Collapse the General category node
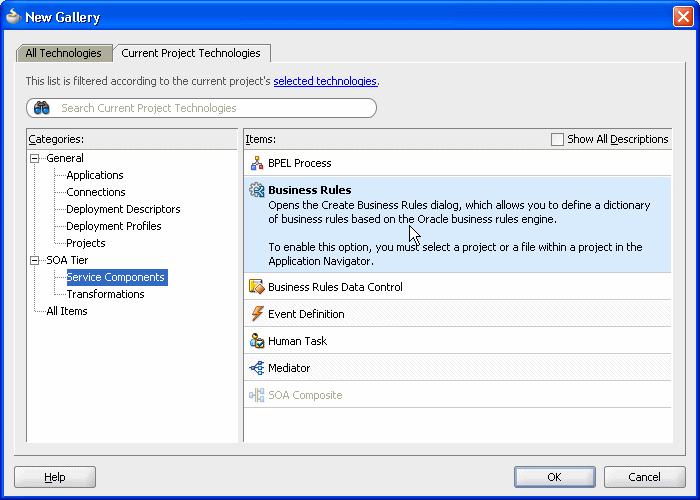 [x=34, y=158]
